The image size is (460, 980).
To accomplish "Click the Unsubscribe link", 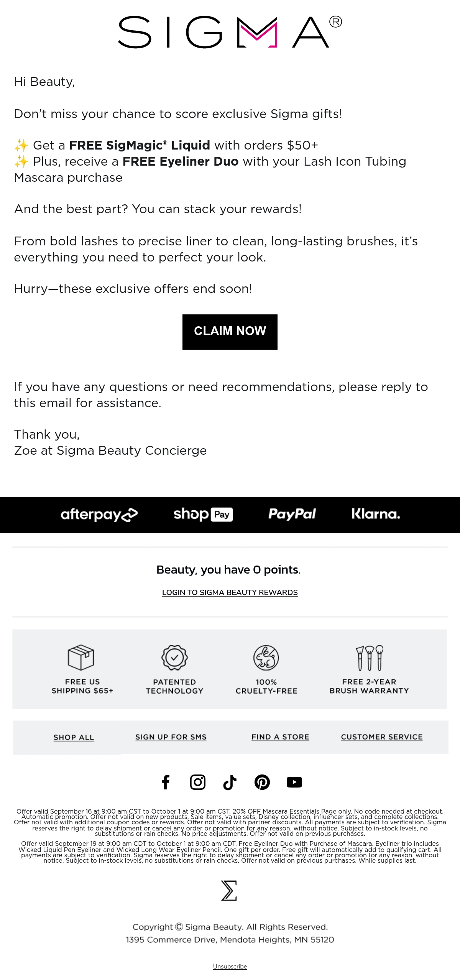I will point(230,967).
